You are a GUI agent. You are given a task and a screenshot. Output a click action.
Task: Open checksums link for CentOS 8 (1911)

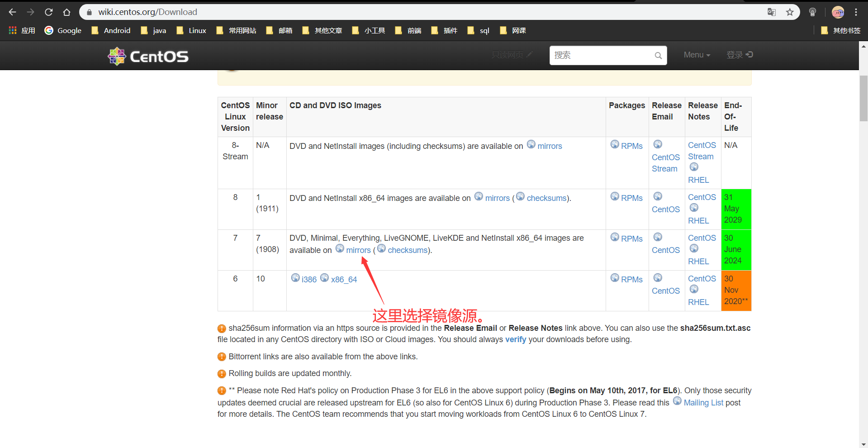click(x=546, y=198)
